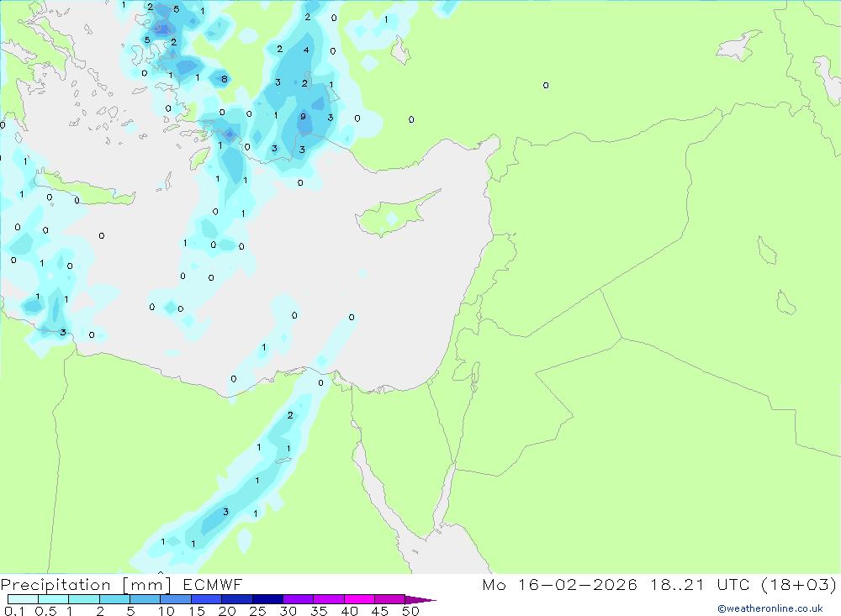Click the 'Precipitation [mm]' title text

[x=86, y=585]
